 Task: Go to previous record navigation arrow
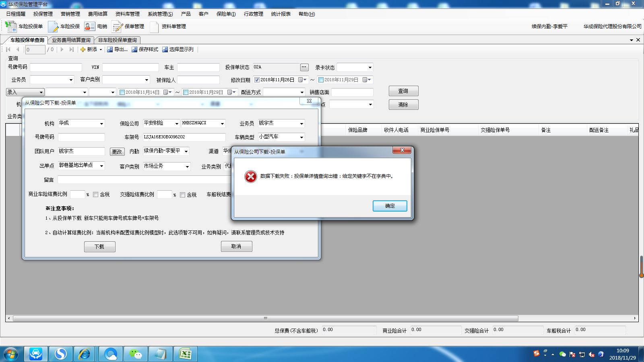(x=18, y=49)
